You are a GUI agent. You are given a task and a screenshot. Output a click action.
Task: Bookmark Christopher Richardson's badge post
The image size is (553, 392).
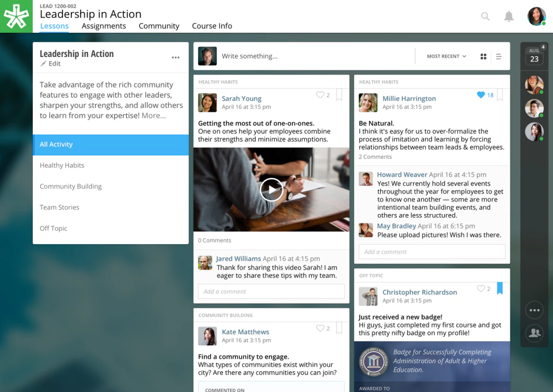(x=499, y=288)
